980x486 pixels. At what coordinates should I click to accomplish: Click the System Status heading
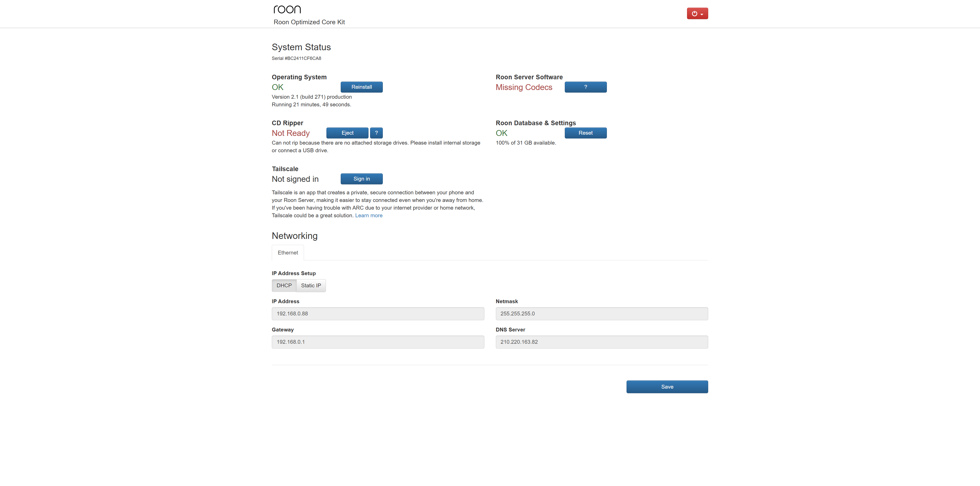[x=301, y=47]
